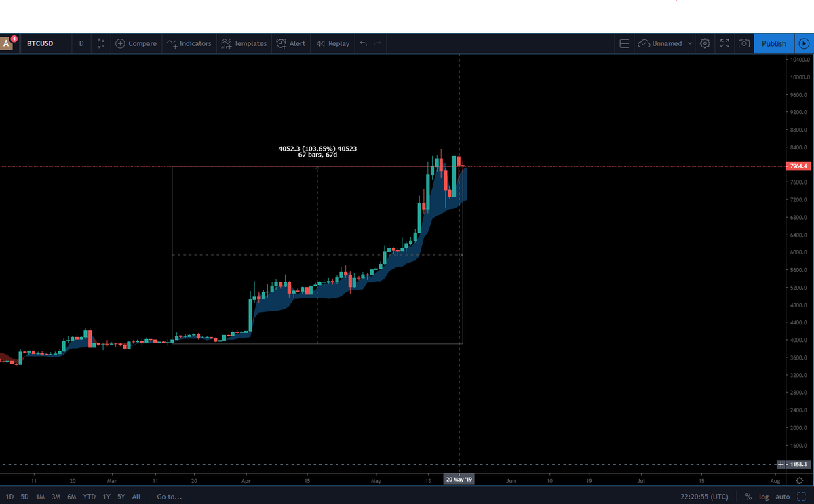The image size is (814, 504).
Task: Select the 1M date range
Action: pyautogui.click(x=41, y=497)
